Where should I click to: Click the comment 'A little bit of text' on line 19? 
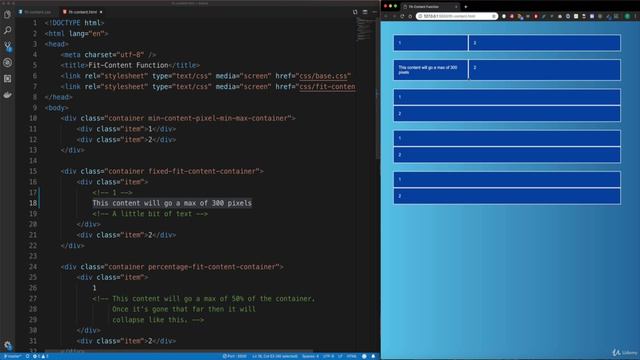point(150,214)
